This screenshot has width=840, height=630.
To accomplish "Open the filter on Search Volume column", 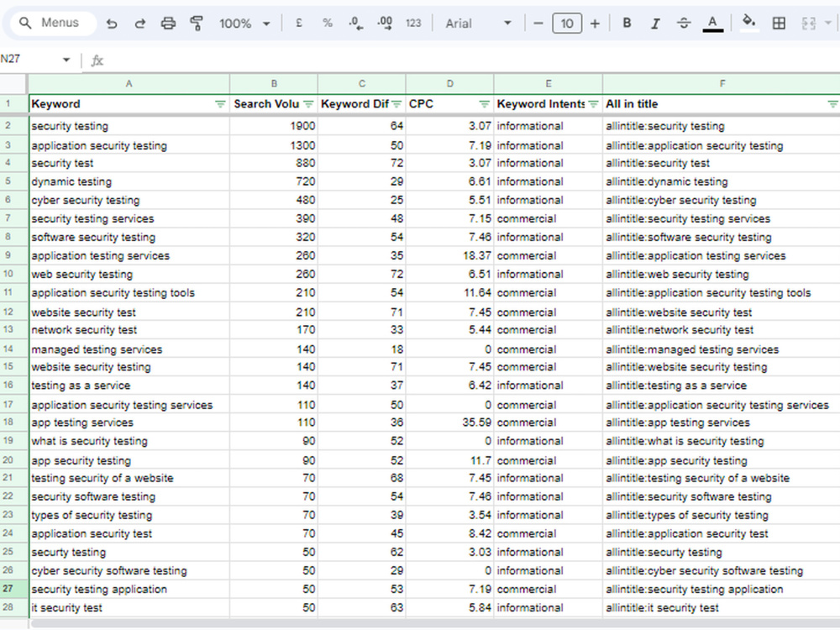I will [308, 104].
